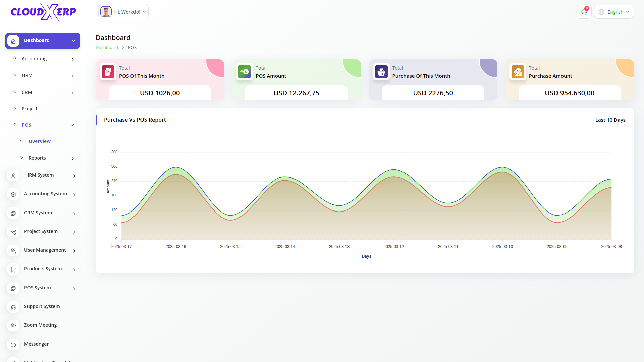Click the Accounting System cube icon
The image size is (644, 362).
point(13,194)
